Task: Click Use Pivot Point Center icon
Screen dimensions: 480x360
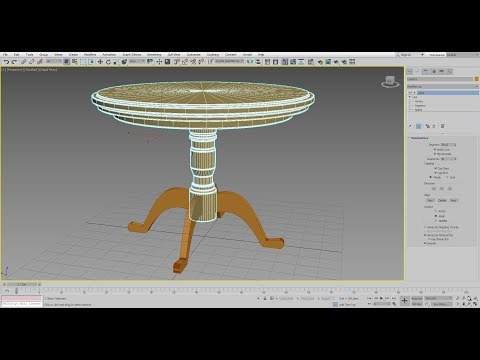Action: (x=150, y=62)
